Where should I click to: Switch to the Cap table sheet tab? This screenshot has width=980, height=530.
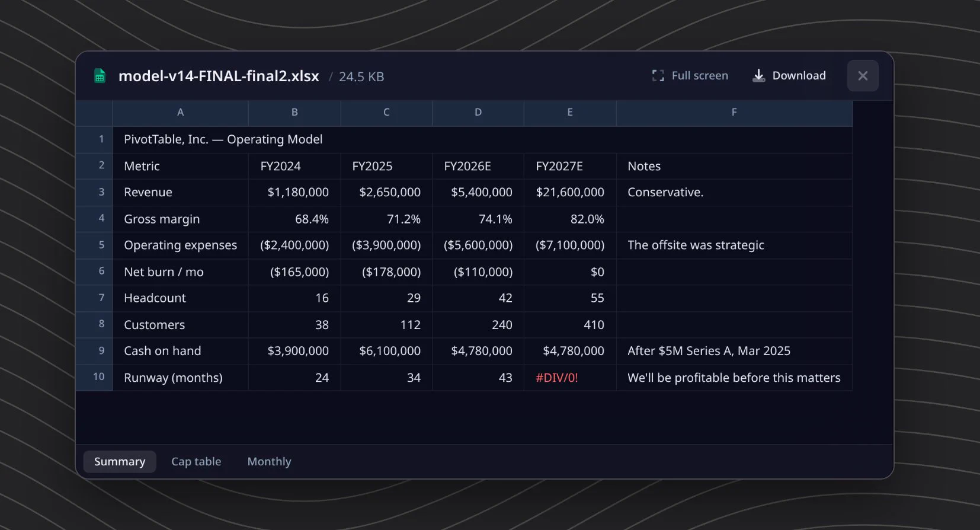pyautogui.click(x=196, y=462)
